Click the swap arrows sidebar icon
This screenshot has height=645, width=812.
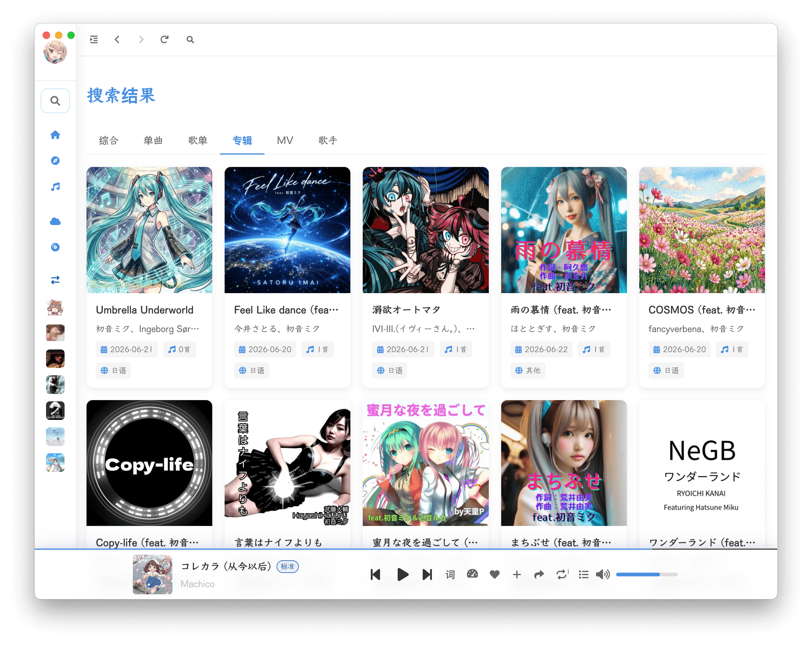tap(55, 280)
